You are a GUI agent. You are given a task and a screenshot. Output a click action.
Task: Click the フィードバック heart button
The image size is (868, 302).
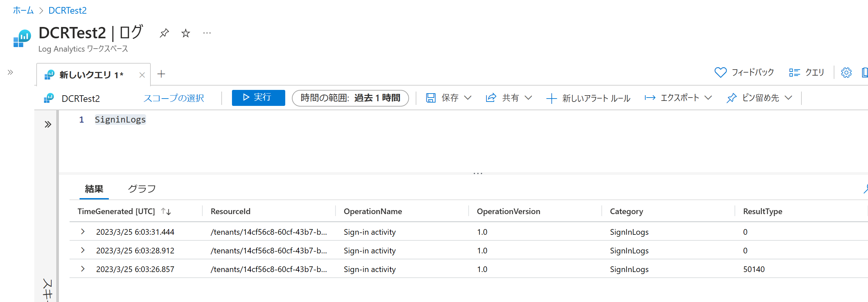click(744, 73)
